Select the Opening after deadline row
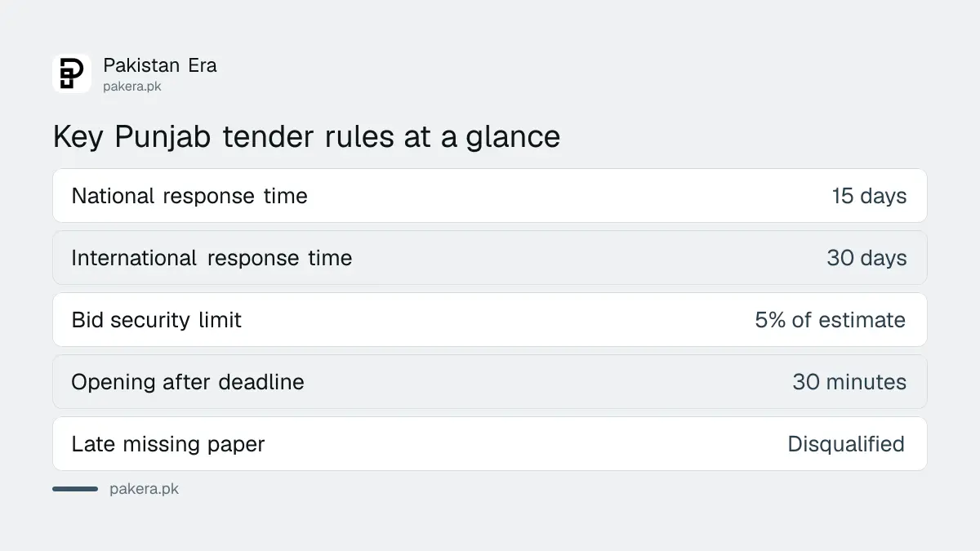 (x=490, y=382)
